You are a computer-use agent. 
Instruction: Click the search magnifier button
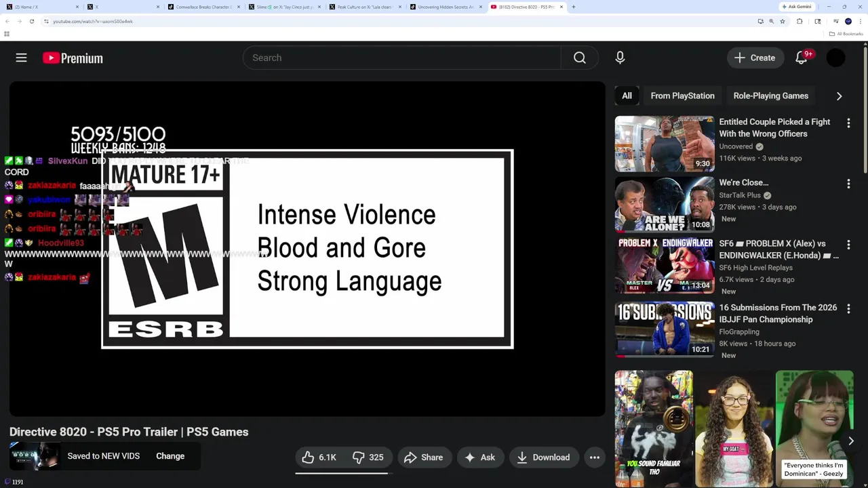tap(580, 58)
